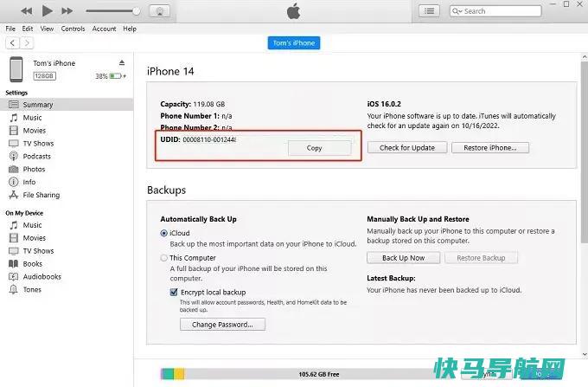Eject Tom's iPhone with eject icon
The height and width of the screenshot is (387, 588).
point(122,62)
